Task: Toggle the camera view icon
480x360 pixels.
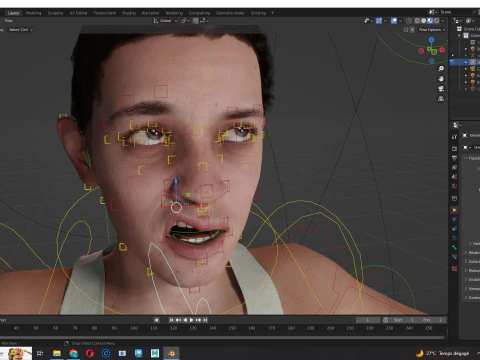Action: click(x=441, y=89)
